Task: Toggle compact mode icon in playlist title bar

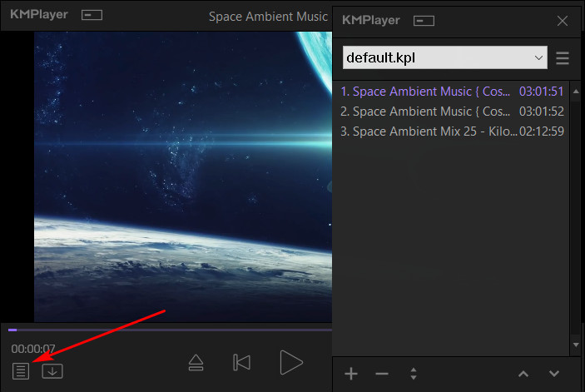Action: (x=424, y=20)
